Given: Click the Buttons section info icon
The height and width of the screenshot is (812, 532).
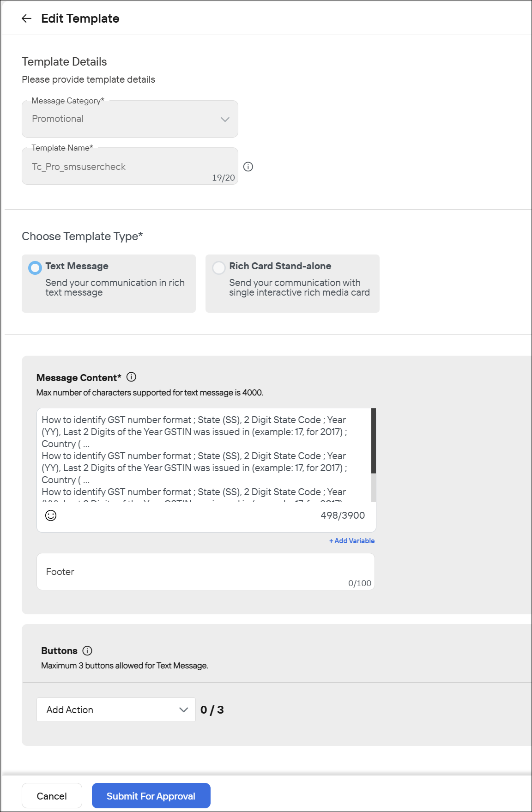Looking at the screenshot, I should pos(87,650).
